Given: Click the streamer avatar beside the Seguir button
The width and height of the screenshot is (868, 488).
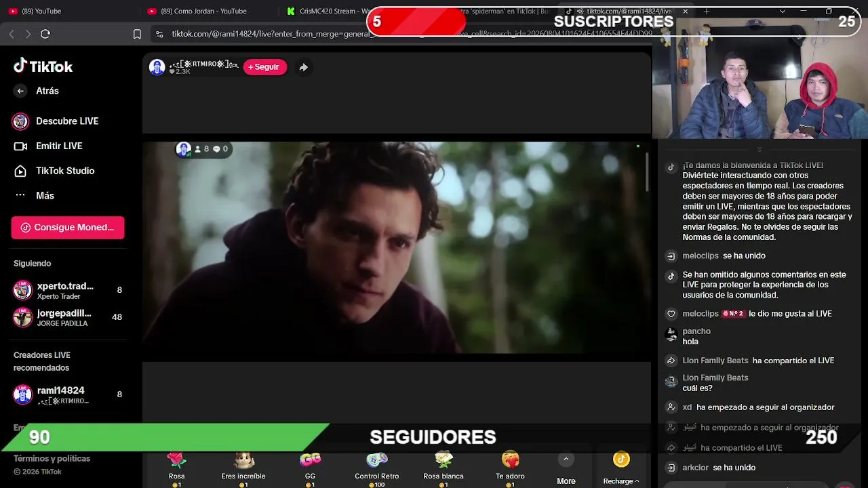Looking at the screenshot, I should click(x=157, y=67).
